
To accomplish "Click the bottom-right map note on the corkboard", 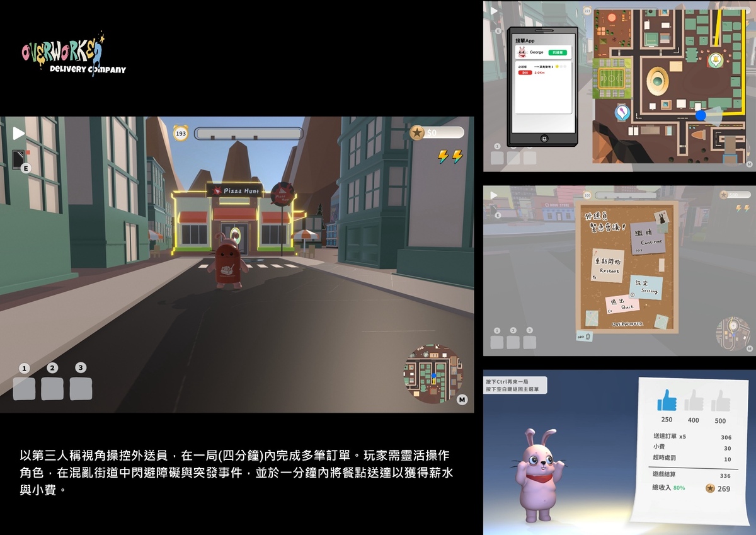I will pyautogui.click(x=661, y=322).
